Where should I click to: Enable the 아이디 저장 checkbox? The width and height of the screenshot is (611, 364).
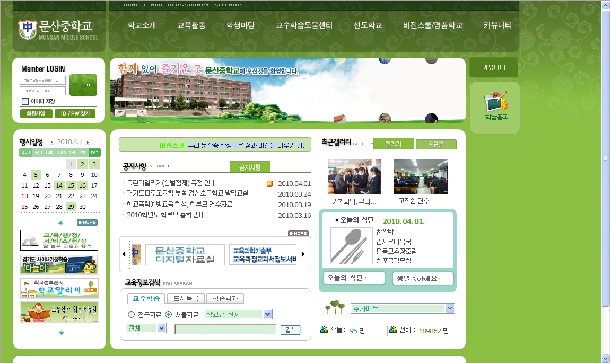coord(25,101)
